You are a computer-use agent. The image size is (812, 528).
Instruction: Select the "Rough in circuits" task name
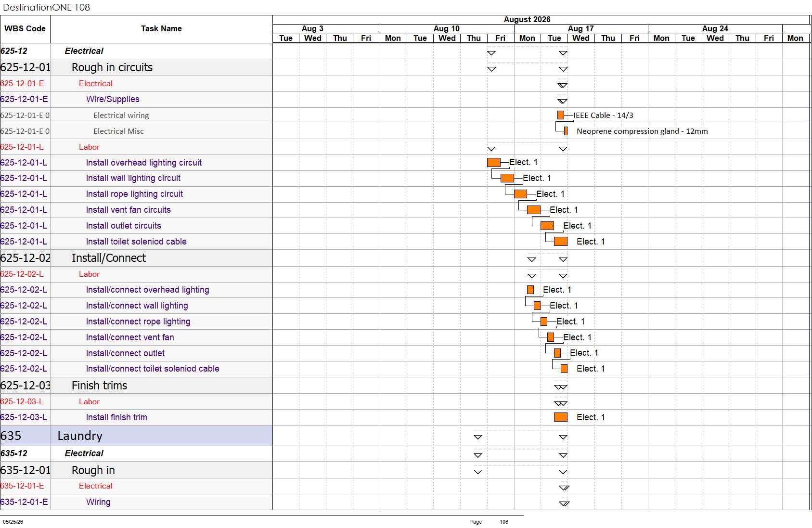coord(112,67)
